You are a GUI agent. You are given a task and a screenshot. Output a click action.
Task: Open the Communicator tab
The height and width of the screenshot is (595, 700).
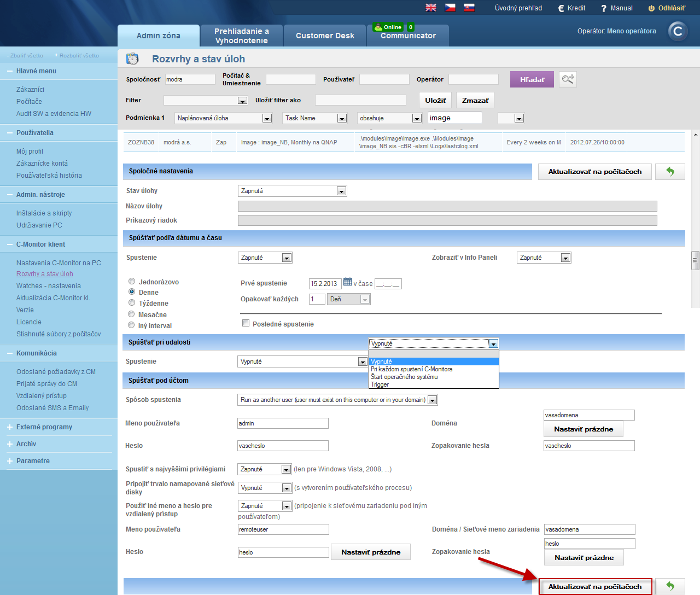[x=408, y=36]
